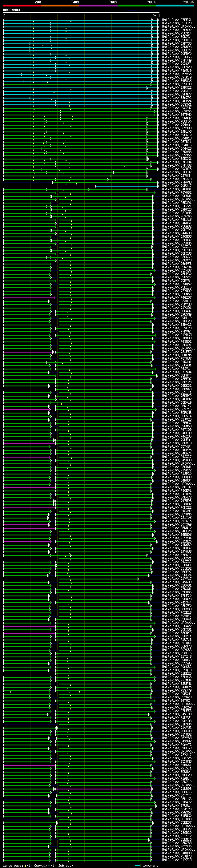
Task: Select hit label UniRef100_A2X3G6
Action: (176, 57)
